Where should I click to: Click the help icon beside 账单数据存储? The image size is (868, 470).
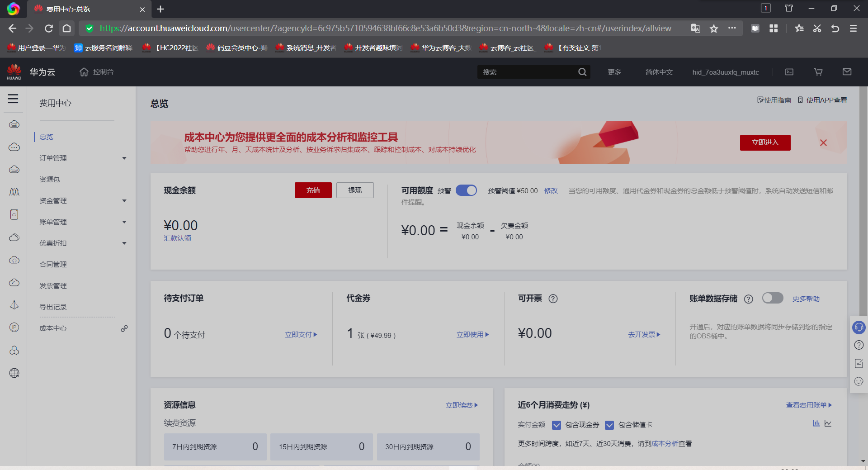tap(749, 299)
